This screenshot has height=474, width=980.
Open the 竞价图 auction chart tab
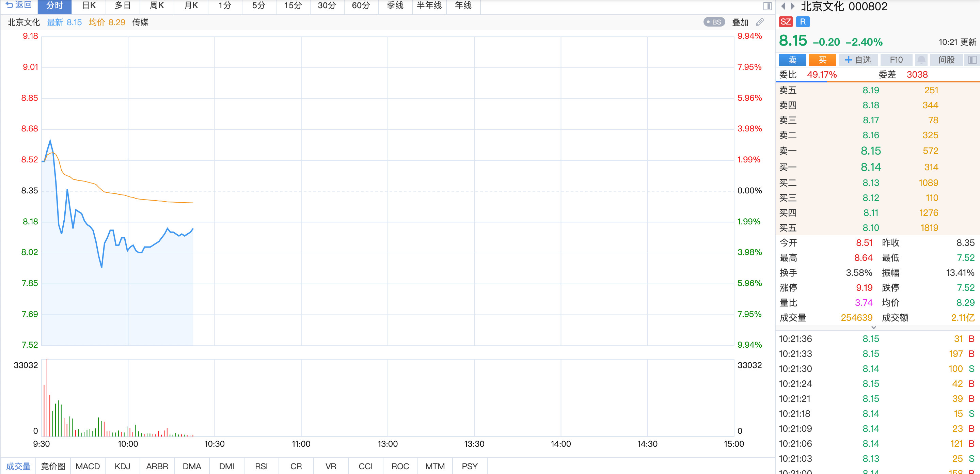click(53, 466)
